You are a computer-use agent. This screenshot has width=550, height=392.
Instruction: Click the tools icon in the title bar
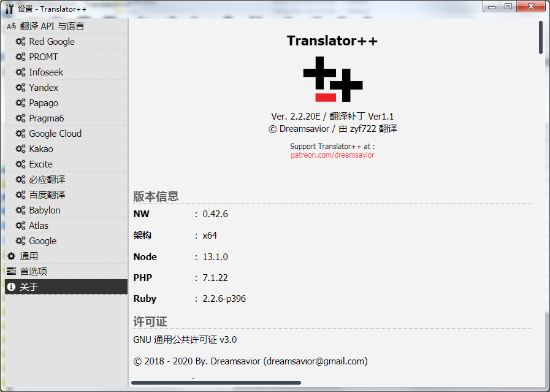[9, 9]
